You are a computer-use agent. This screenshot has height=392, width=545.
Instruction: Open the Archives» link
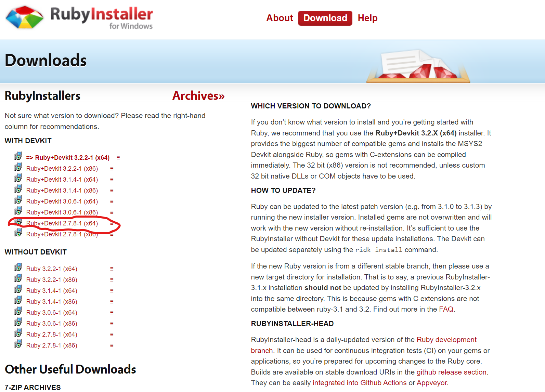(x=198, y=96)
